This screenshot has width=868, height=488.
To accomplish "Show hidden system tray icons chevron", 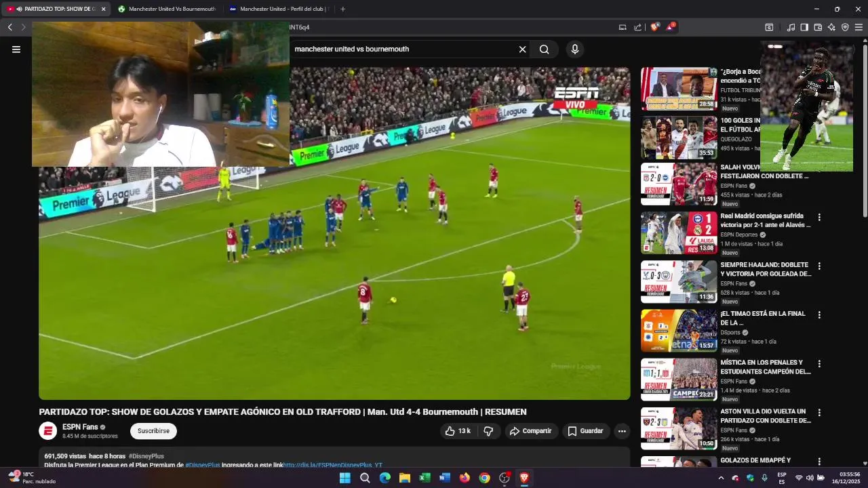I will point(721,478).
